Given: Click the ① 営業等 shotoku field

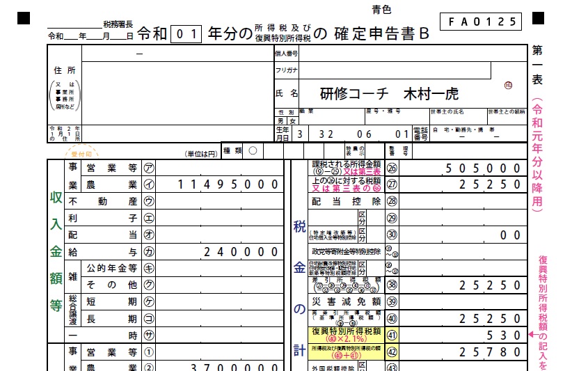Looking at the screenshot, I should click(219, 352).
